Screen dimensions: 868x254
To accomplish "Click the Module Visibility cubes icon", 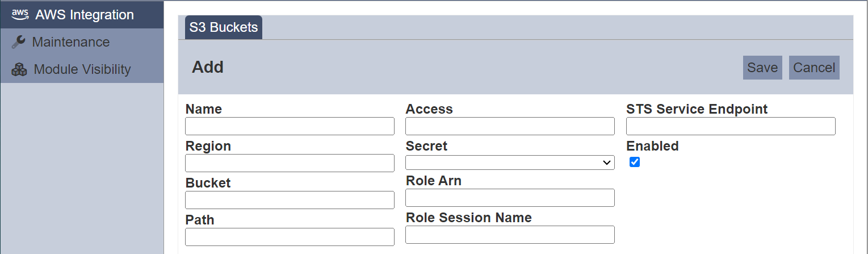I will click(19, 69).
